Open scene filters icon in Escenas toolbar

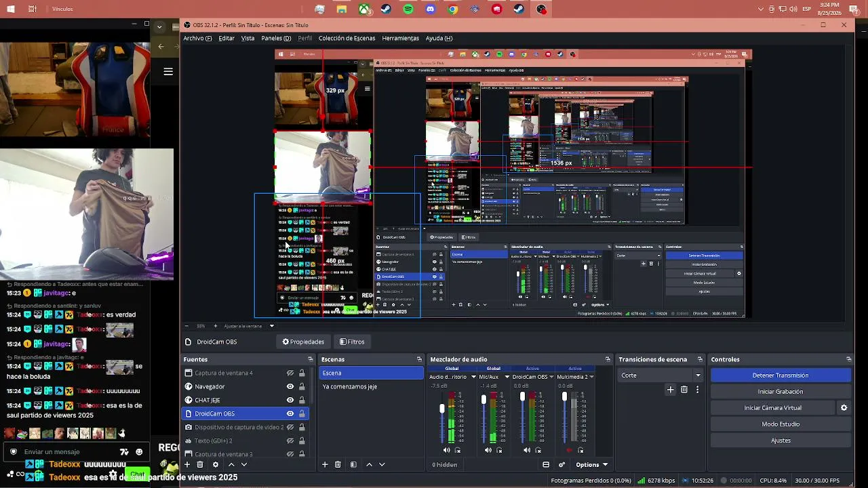click(353, 464)
